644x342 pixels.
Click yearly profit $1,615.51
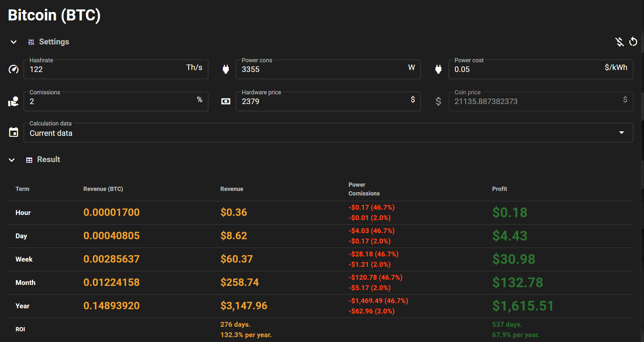pos(523,306)
